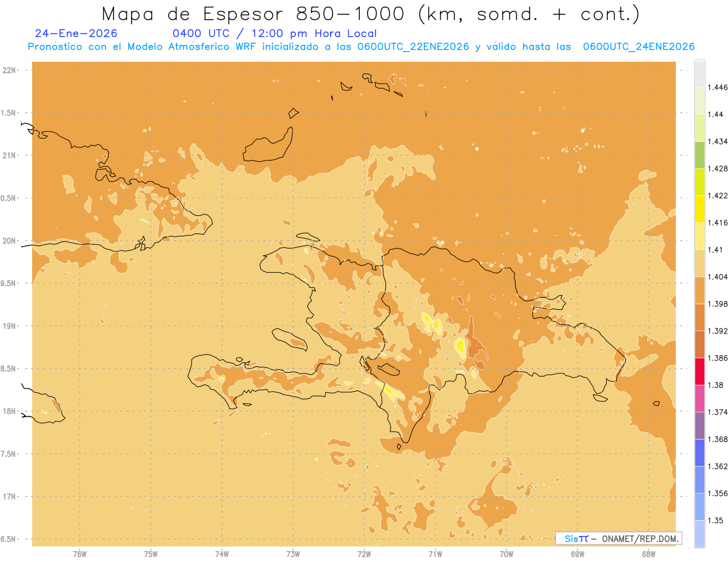Click the date label "24-Ene-2026"

point(76,34)
